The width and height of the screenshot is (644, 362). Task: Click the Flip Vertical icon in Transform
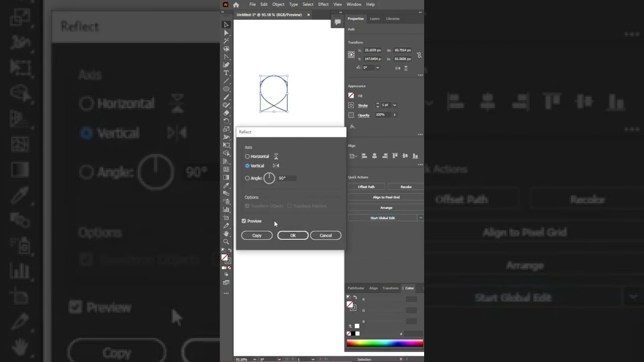pyautogui.click(x=406, y=68)
